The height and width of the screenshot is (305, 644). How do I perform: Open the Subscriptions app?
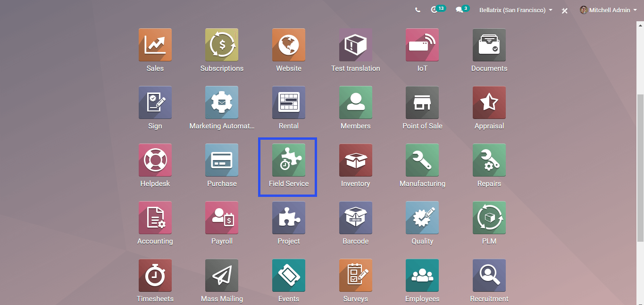tap(222, 45)
